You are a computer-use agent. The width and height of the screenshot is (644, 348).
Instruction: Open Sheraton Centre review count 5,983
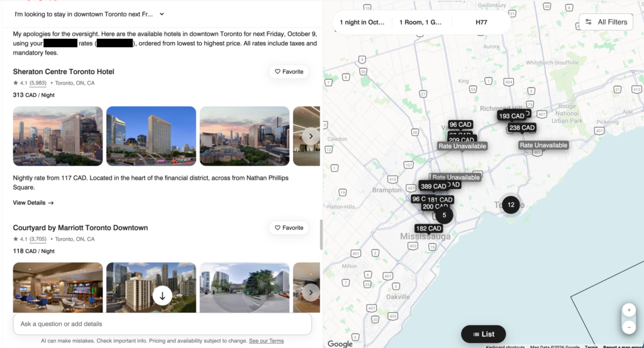click(x=38, y=83)
